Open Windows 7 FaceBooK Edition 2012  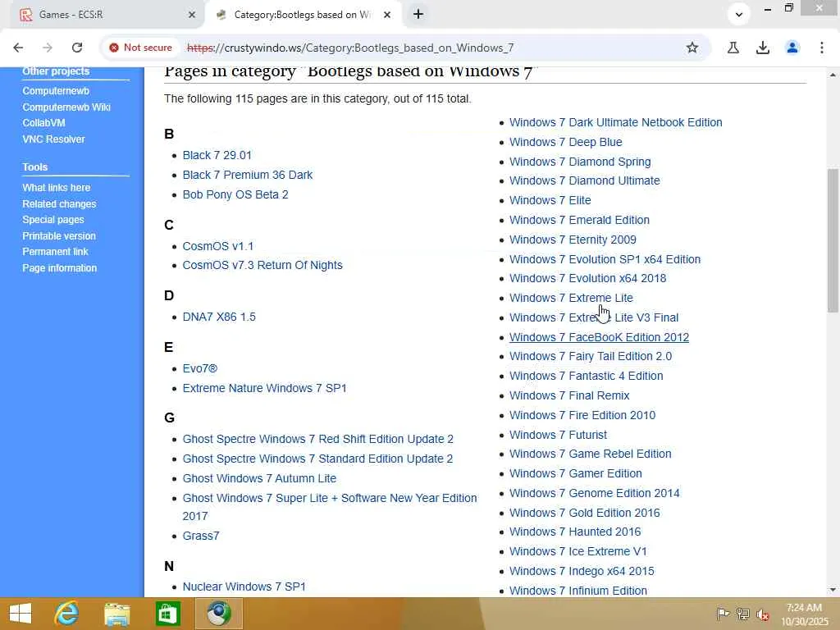point(599,337)
